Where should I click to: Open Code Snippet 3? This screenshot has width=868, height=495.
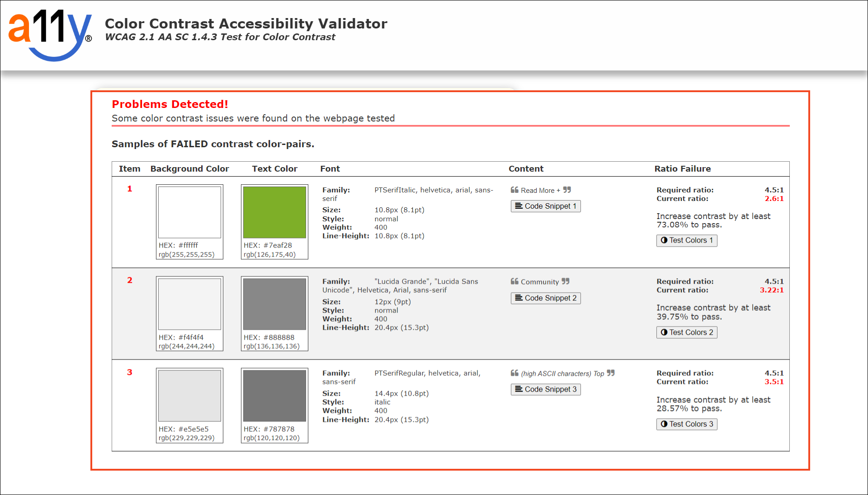pos(545,389)
